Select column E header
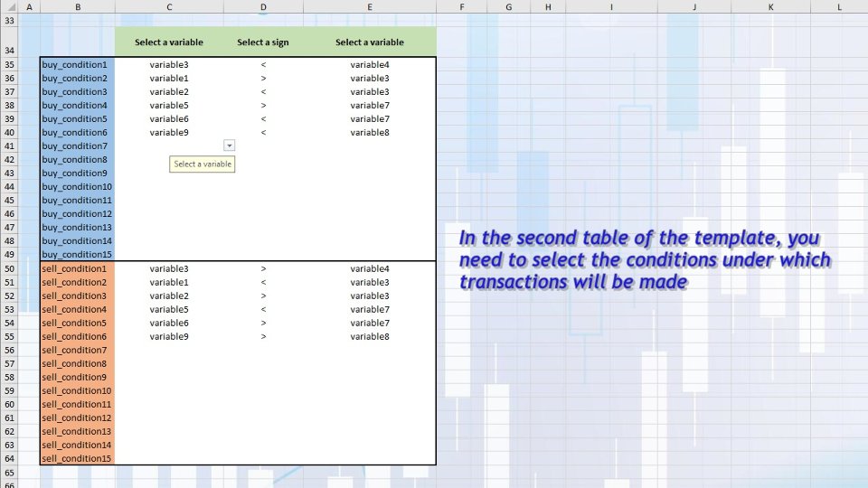The height and width of the screenshot is (488, 868). coord(370,6)
